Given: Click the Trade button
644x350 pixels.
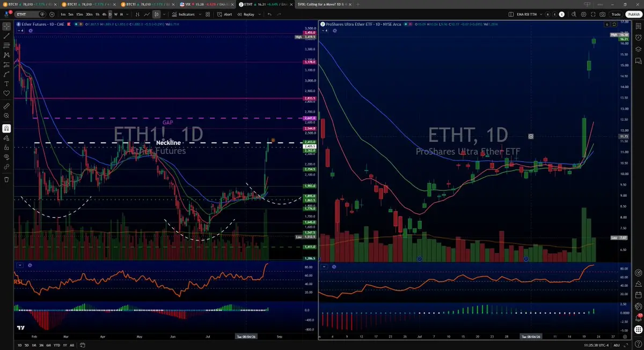Looking at the screenshot, I should (616, 14).
